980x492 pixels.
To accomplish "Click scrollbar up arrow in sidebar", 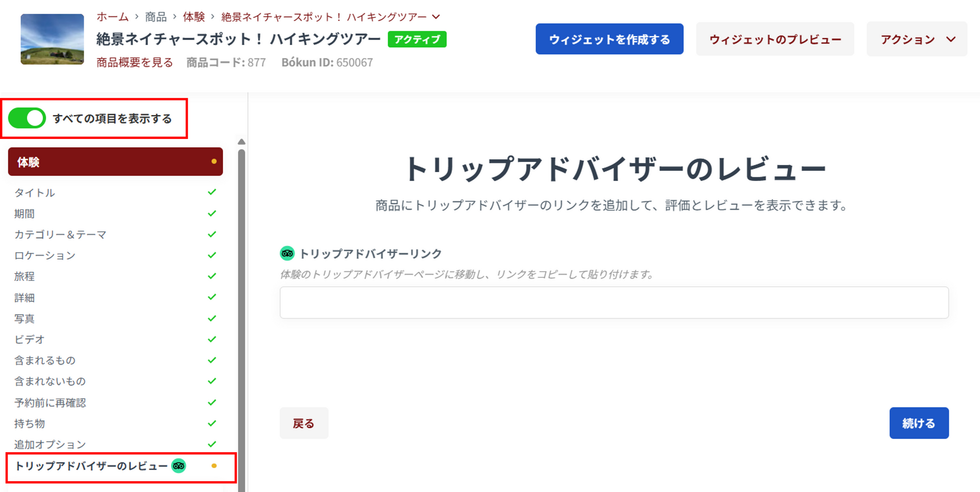I will (x=241, y=142).
